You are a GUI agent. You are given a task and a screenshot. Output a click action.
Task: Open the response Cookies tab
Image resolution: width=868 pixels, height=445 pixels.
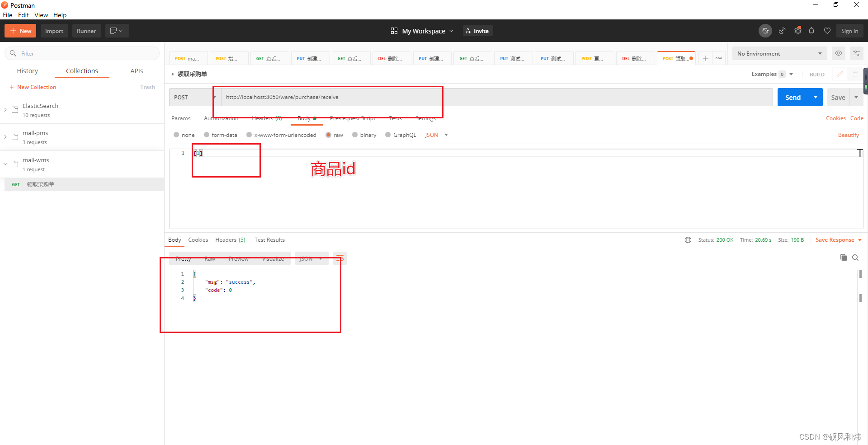point(198,240)
